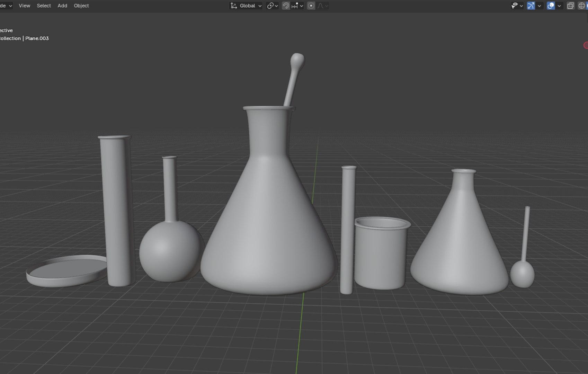Toggle snapping with the magnet icon
Viewport: 588px width, 374px height.
coord(286,6)
